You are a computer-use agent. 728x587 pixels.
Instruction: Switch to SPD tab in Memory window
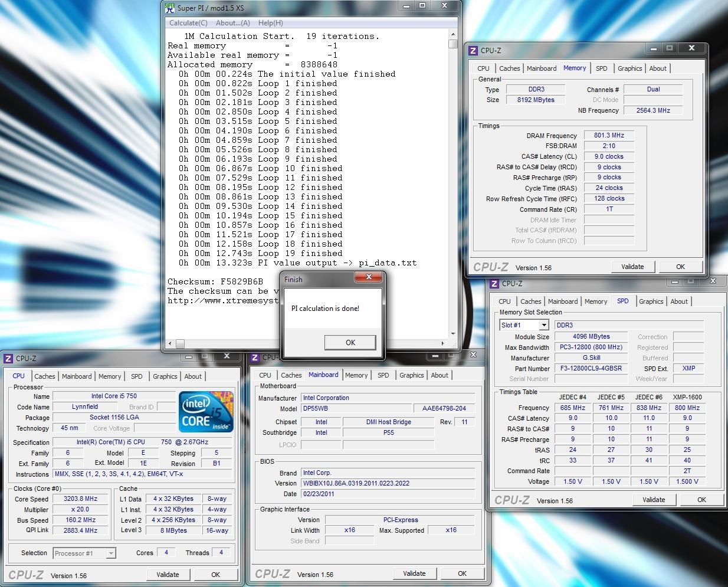(x=602, y=68)
